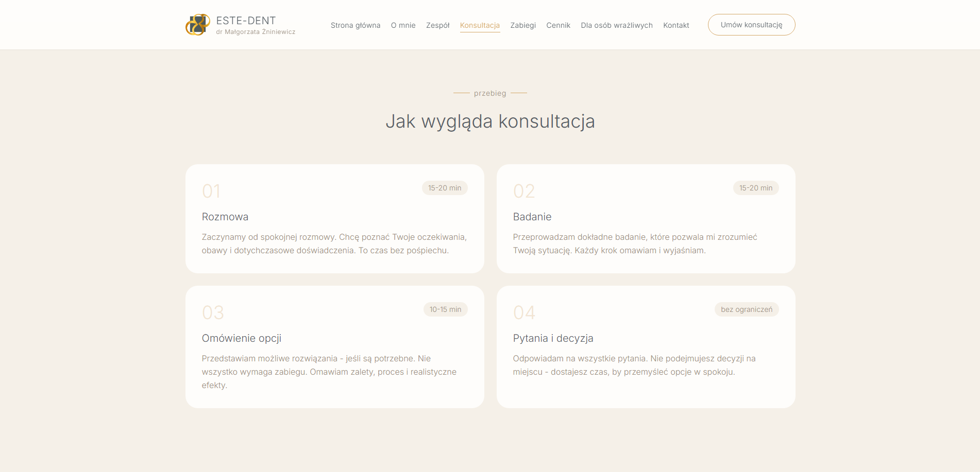Open Dla osób wrażliwych link

617,25
